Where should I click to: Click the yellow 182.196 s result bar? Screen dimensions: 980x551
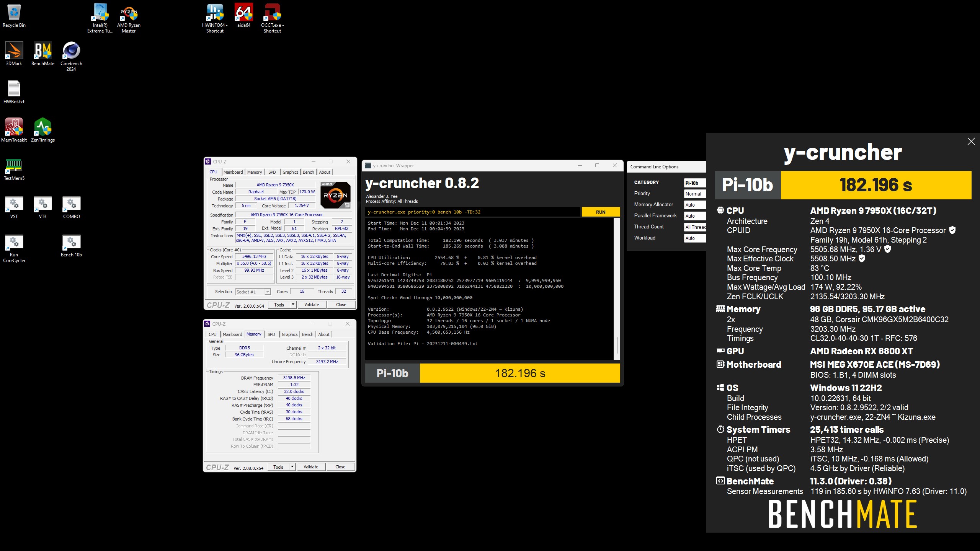(520, 373)
